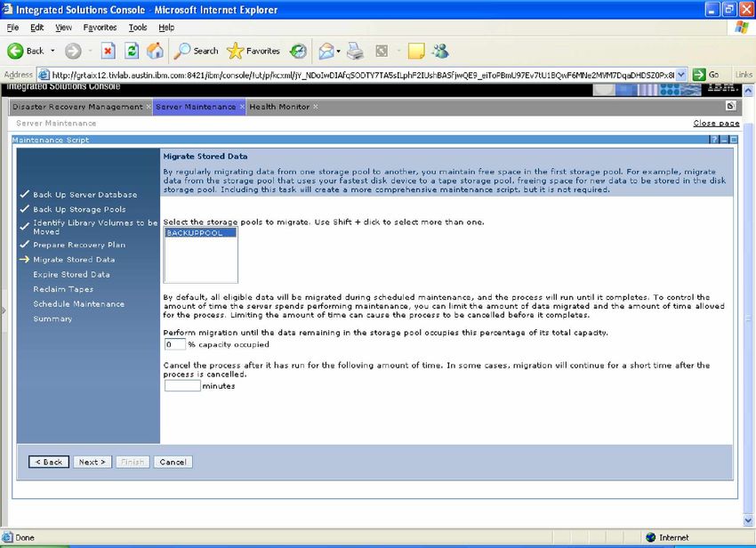Select BACKUPPOOL in storage pools list
The height and width of the screenshot is (548, 756).
(x=200, y=232)
